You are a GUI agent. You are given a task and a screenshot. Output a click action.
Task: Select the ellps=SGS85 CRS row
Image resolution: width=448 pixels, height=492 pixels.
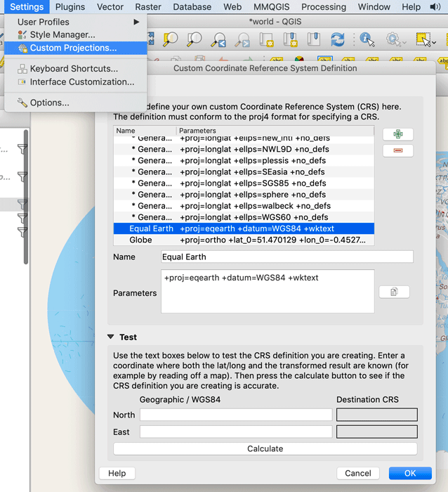(x=244, y=183)
